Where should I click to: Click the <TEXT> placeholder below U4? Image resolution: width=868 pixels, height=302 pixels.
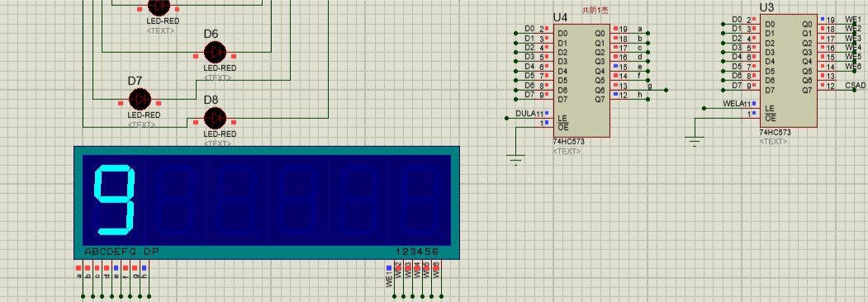(x=567, y=151)
